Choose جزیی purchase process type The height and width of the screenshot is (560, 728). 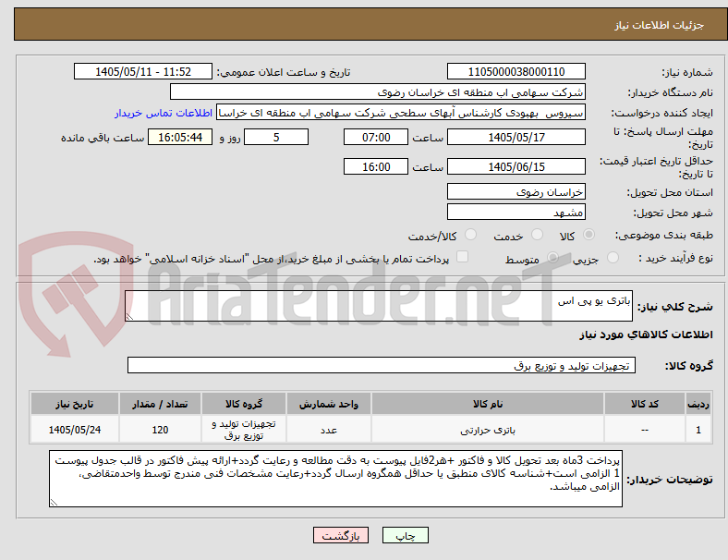613,257
